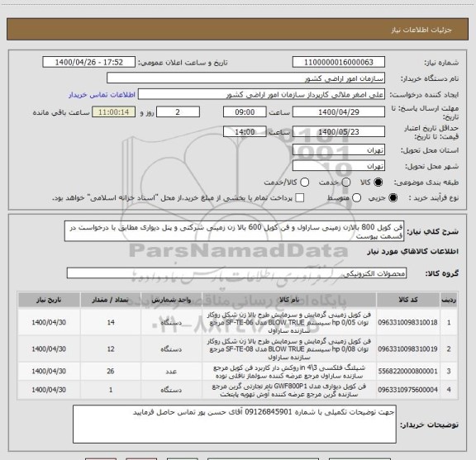476x460 pixels.
Task: Click remaining time countdown 11:00:14
Action: pyautogui.click(x=114, y=112)
